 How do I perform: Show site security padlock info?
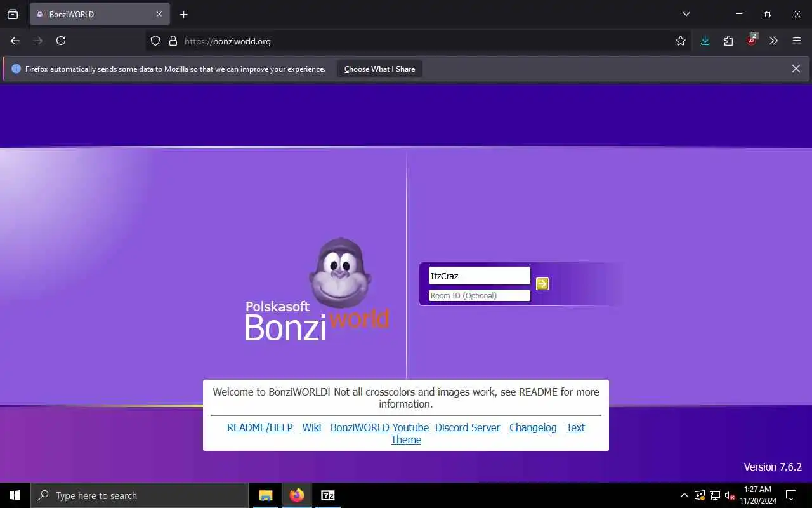click(173, 41)
